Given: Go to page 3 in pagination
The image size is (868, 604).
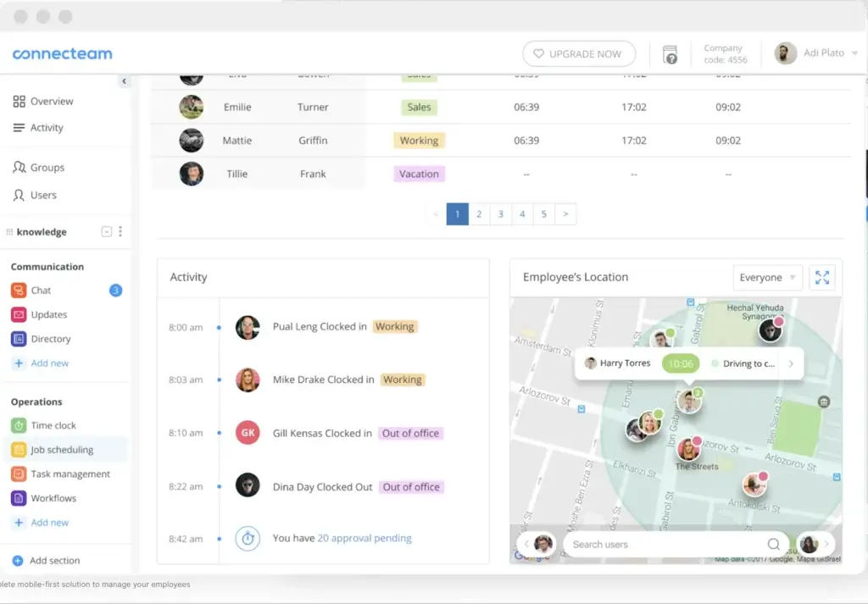Looking at the screenshot, I should click(x=500, y=214).
